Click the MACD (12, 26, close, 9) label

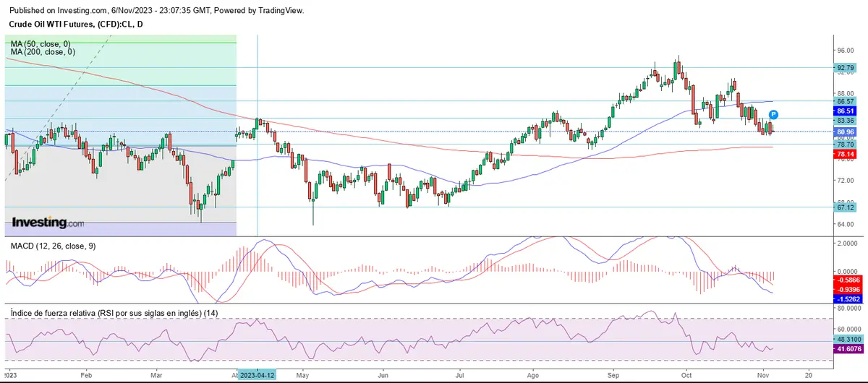pyautogui.click(x=53, y=246)
